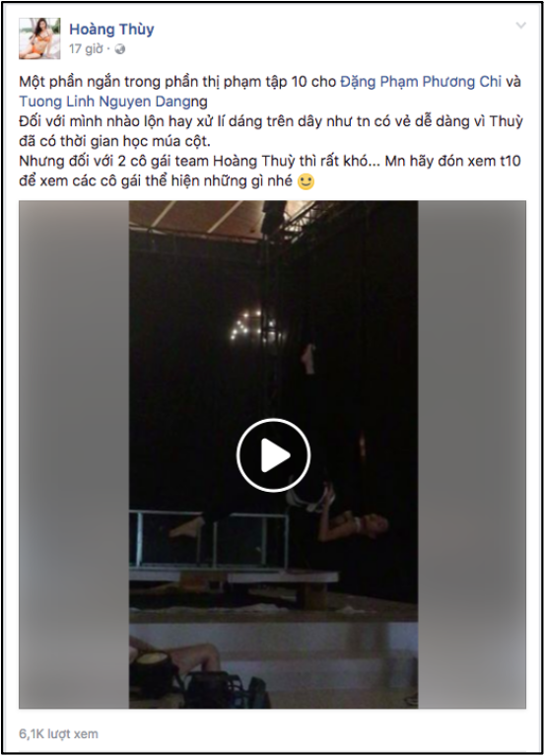Open tagged profile Đặng Phạm Phương Chi
544x756 pixels.
click(x=421, y=82)
